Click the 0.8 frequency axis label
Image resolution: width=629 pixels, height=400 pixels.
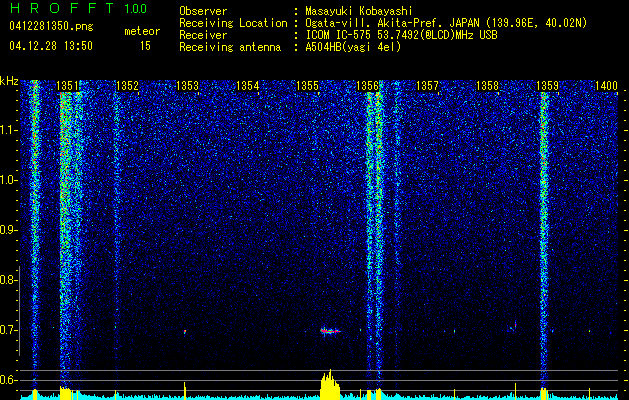click(7, 280)
